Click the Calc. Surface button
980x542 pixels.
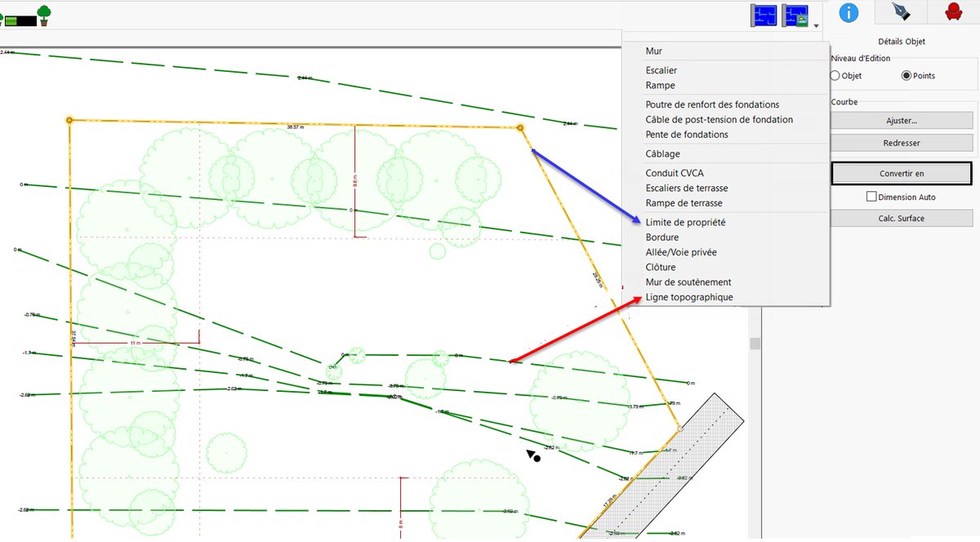(x=902, y=218)
